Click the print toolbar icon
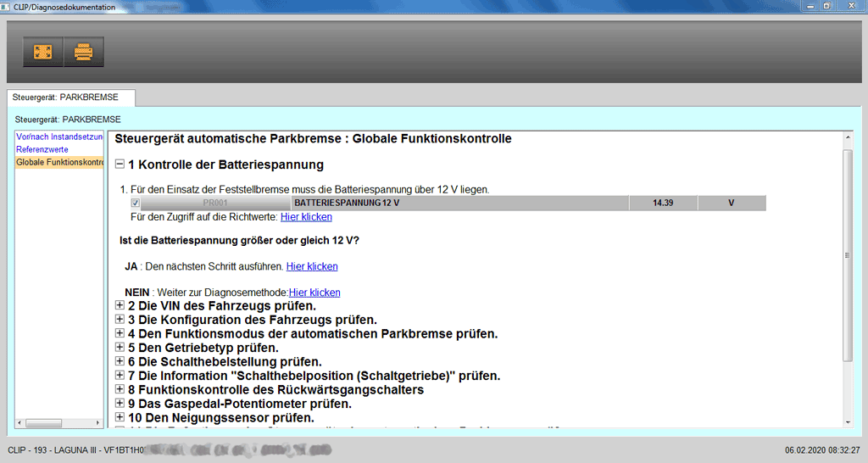The image size is (868, 463). pyautogui.click(x=84, y=52)
